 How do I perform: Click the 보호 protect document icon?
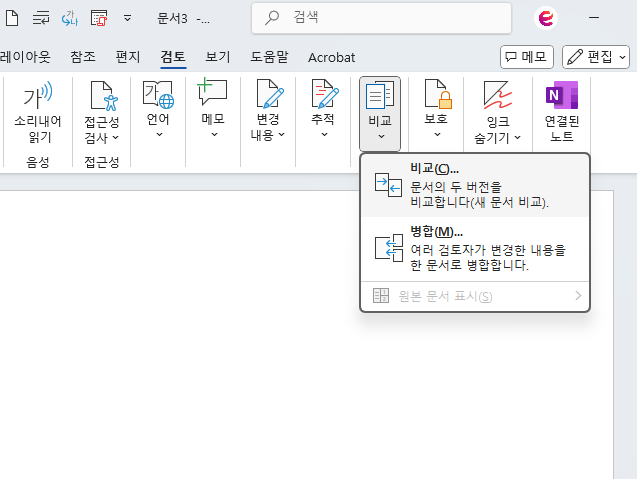point(438,94)
